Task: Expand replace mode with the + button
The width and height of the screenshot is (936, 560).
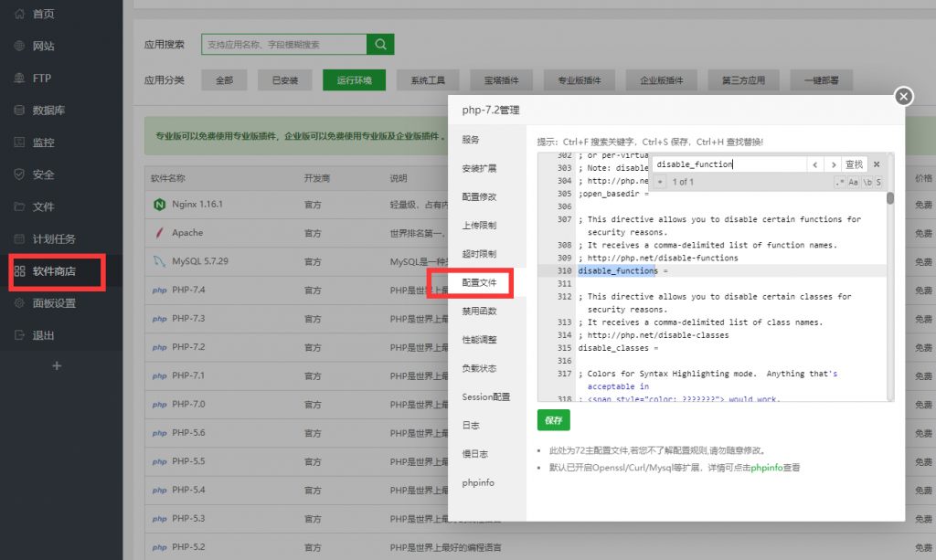Action: (660, 183)
